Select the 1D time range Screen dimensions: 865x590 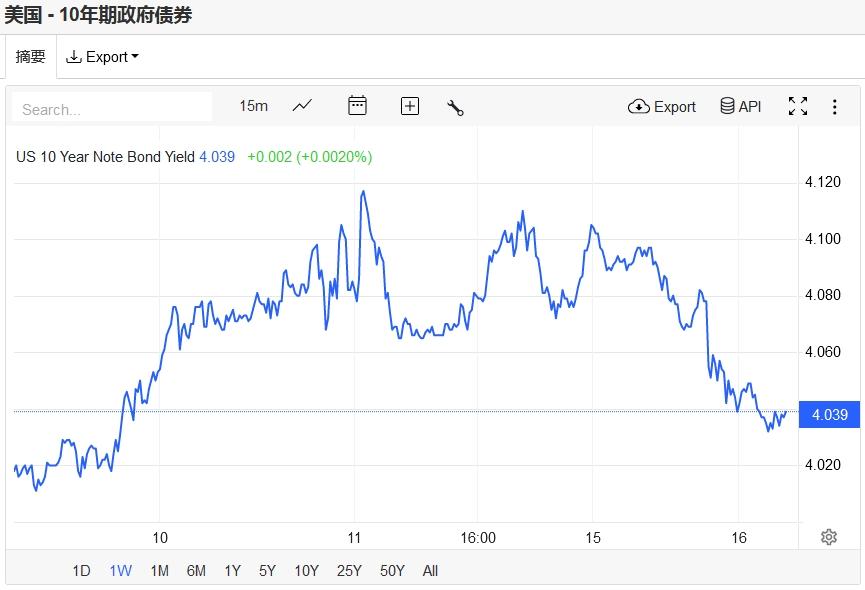tap(81, 571)
